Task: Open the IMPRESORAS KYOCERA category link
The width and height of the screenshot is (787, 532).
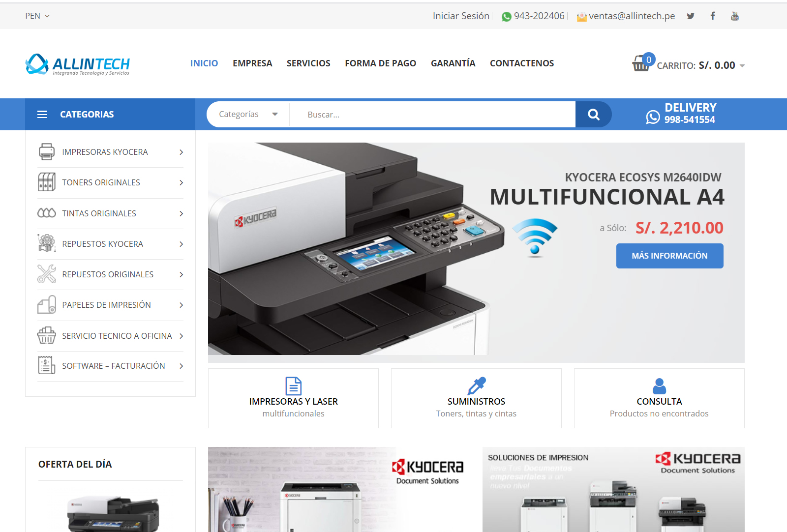Action: [105, 152]
